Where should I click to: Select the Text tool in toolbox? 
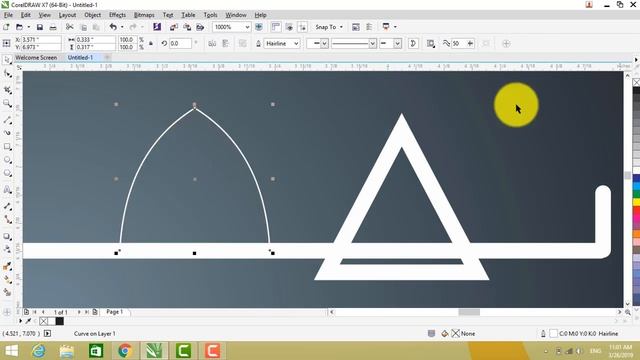[7, 190]
